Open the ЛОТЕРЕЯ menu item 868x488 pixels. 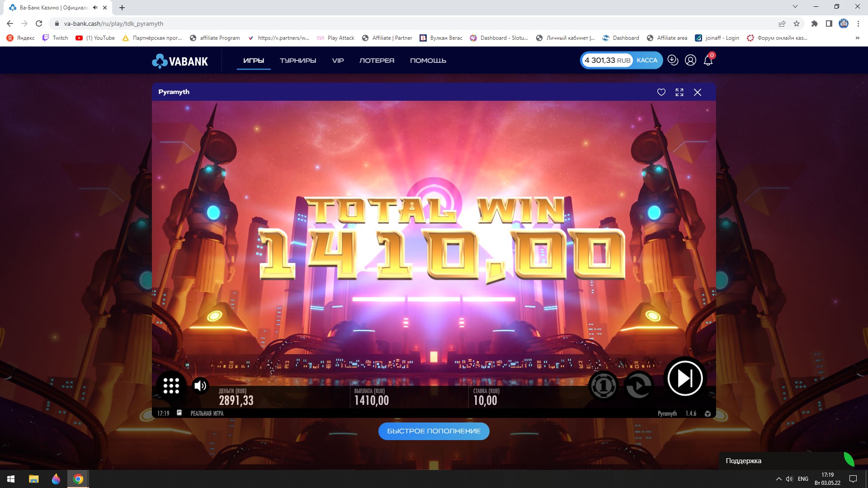377,61
